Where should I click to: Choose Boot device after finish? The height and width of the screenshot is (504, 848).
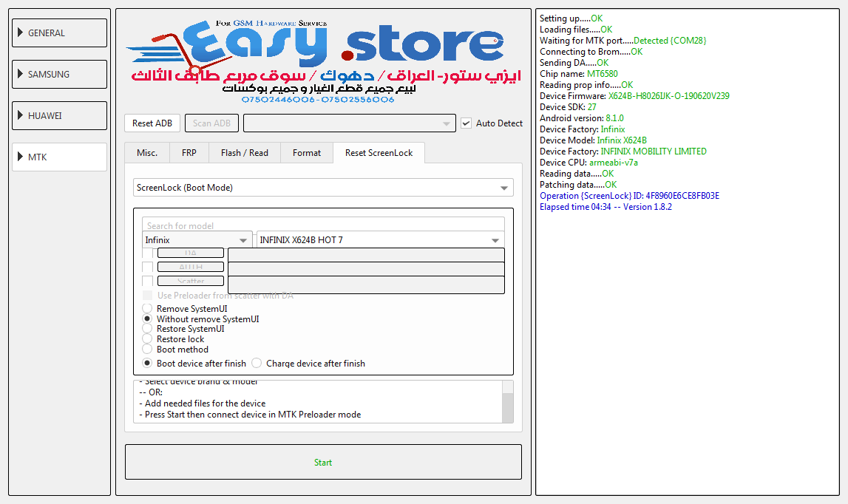tap(147, 363)
